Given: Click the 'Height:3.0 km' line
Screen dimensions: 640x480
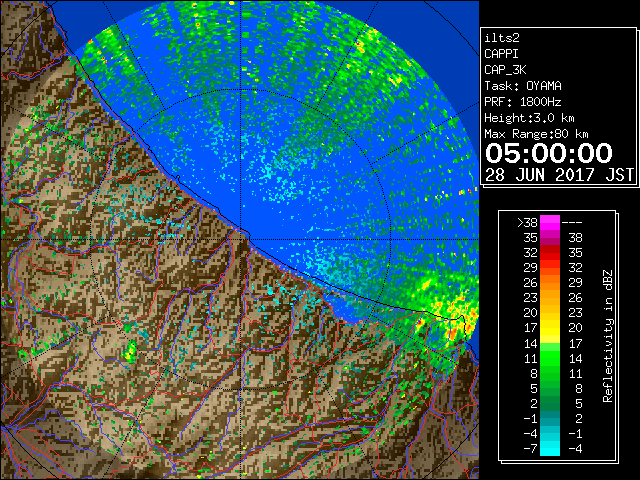Looking at the screenshot, I should [529, 118].
